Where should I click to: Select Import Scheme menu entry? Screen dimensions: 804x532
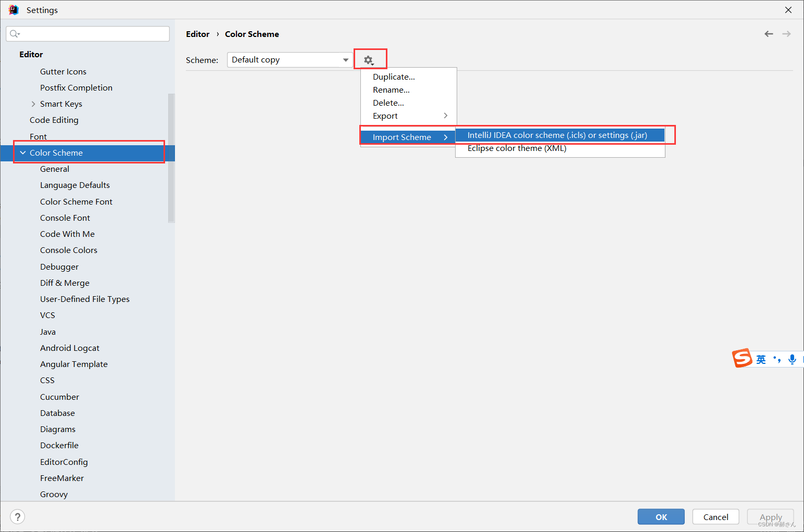(409, 137)
